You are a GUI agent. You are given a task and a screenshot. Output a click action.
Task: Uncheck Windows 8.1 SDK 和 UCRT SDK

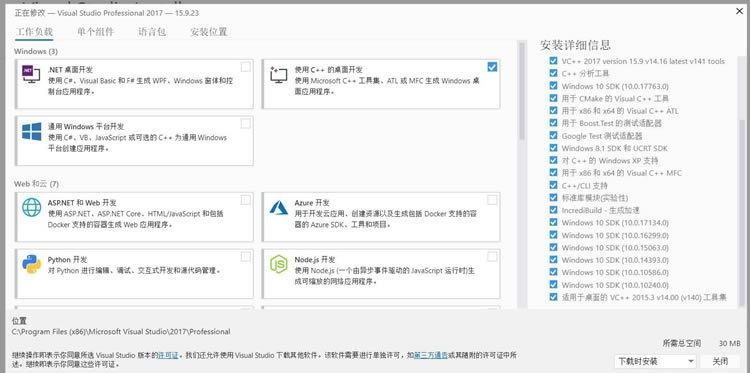point(553,148)
